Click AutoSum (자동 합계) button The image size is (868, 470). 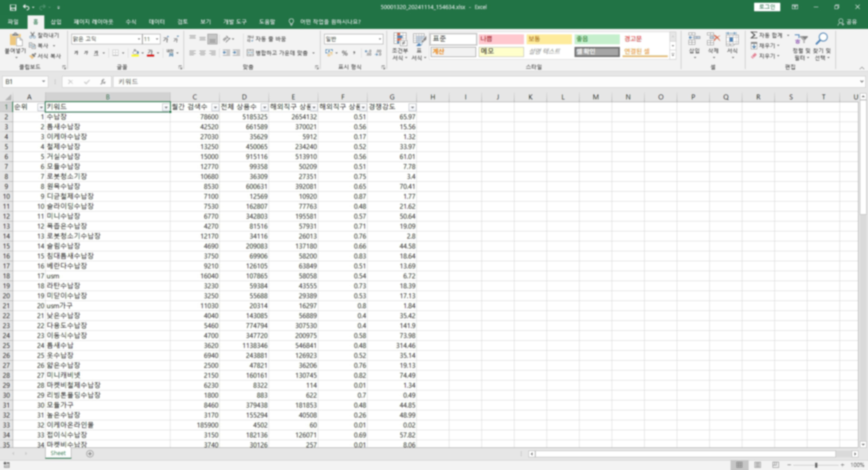[x=766, y=35]
